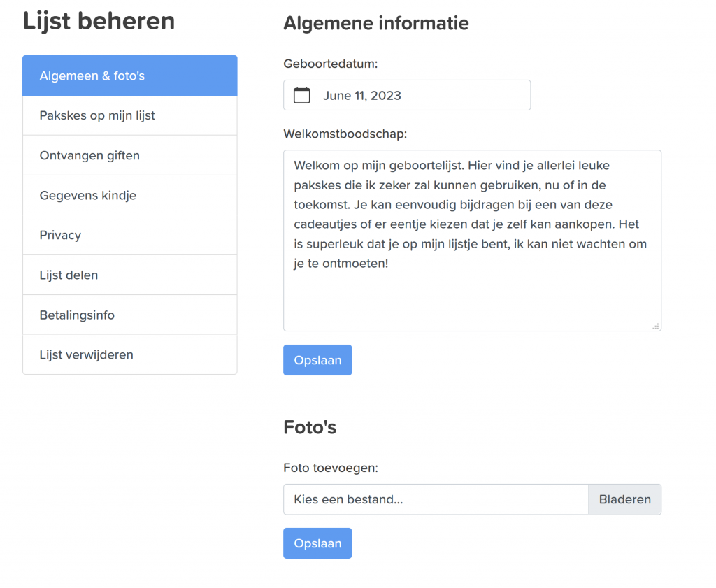This screenshot has height=588, width=716.
Task: Click the 'Kies een bestand...' file field
Action: pos(436,499)
